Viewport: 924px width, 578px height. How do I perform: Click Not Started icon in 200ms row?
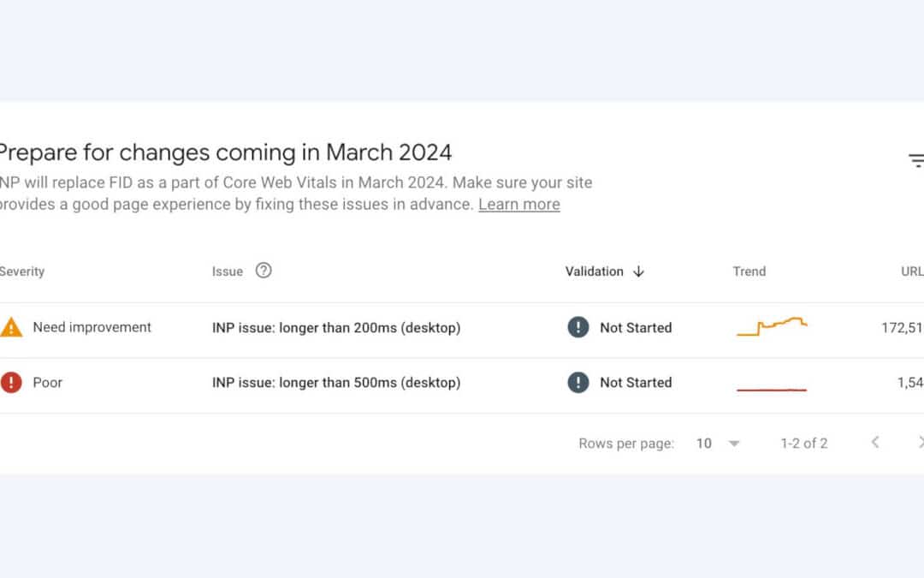pos(578,327)
